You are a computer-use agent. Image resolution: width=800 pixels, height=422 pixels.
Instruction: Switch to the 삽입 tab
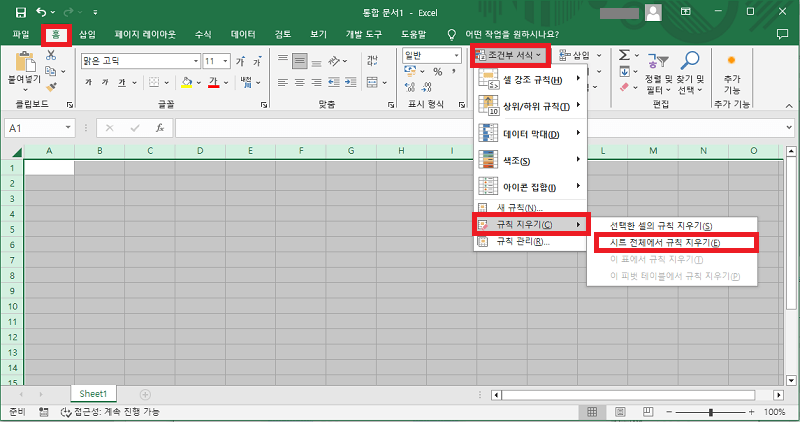coord(87,34)
